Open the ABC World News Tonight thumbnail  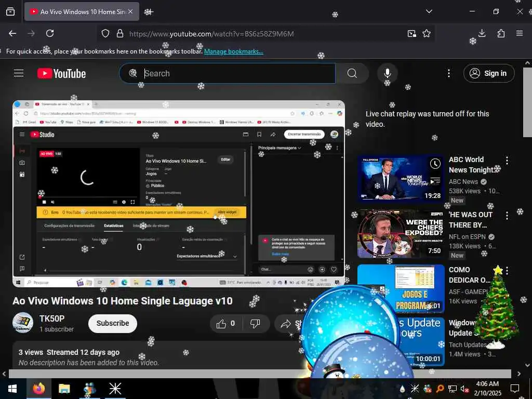click(401, 179)
